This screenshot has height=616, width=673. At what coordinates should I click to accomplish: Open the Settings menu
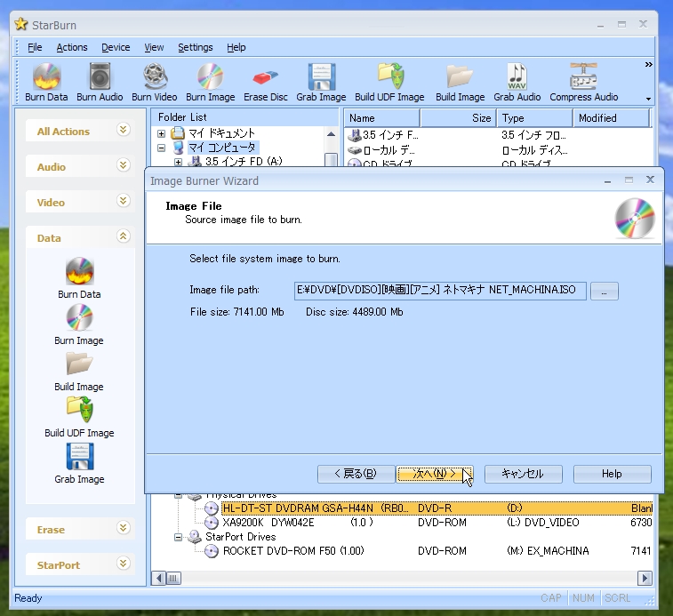tap(196, 47)
